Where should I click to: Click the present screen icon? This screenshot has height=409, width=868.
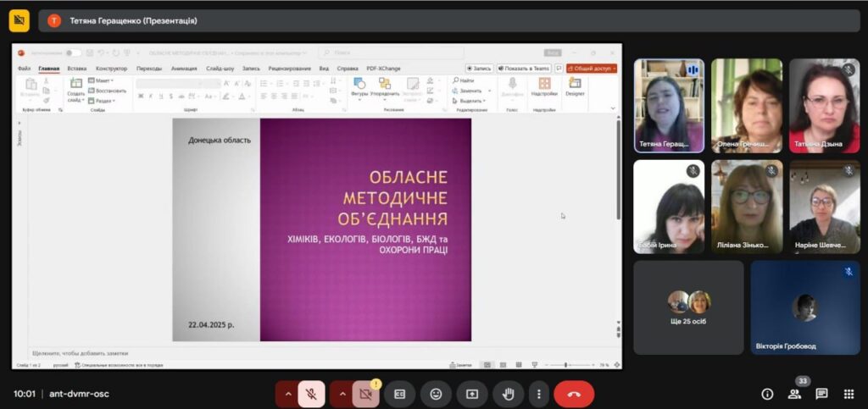coord(472,394)
